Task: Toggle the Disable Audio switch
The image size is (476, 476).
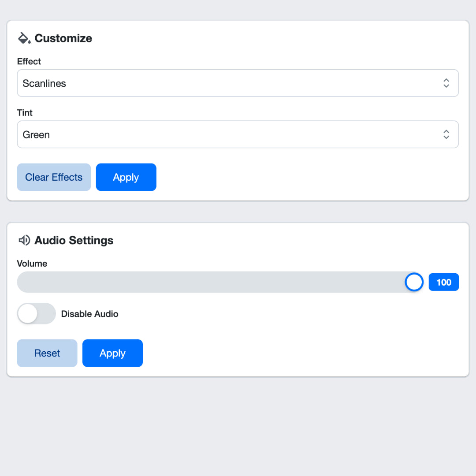Action: point(36,314)
